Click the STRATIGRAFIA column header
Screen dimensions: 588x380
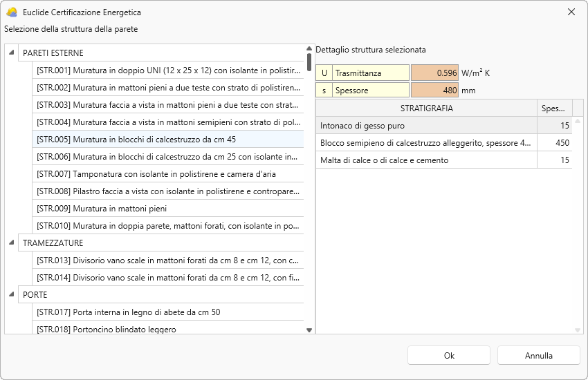tap(426, 108)
